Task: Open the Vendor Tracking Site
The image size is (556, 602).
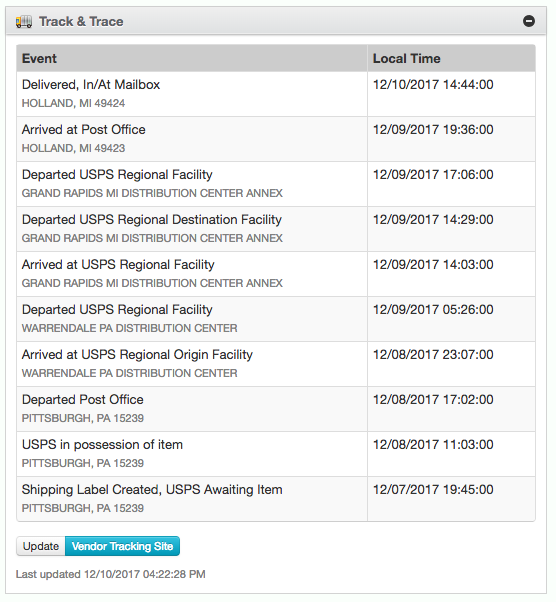Action: click(122, 546)
